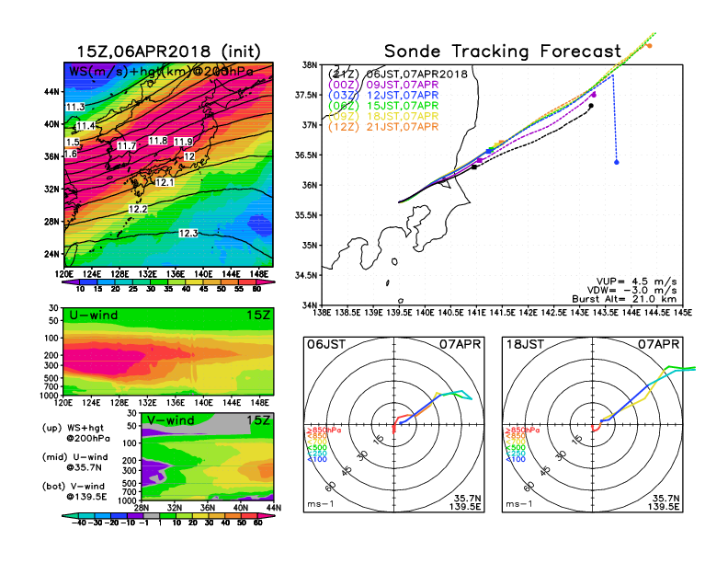This screenshot has width=728, height=563.
Task: Click the '07APR' label in the 18JST hodograph
Action: [x=658, y=344]
